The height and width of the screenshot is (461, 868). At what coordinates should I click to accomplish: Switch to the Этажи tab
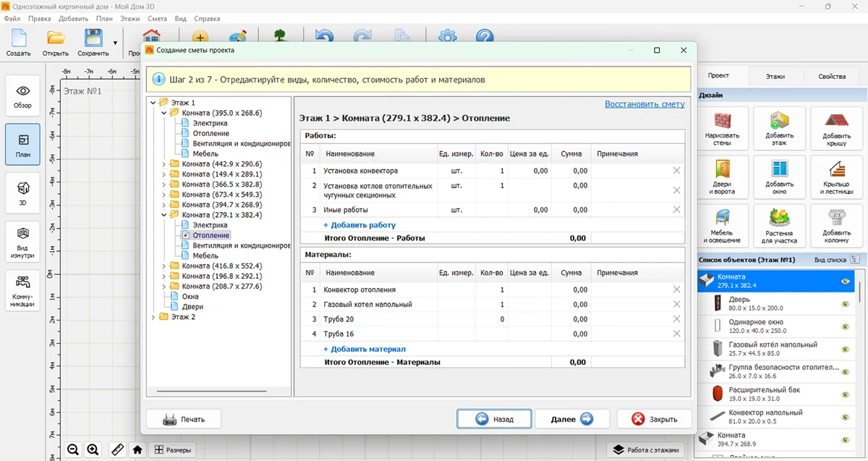(x=775, y=76)
